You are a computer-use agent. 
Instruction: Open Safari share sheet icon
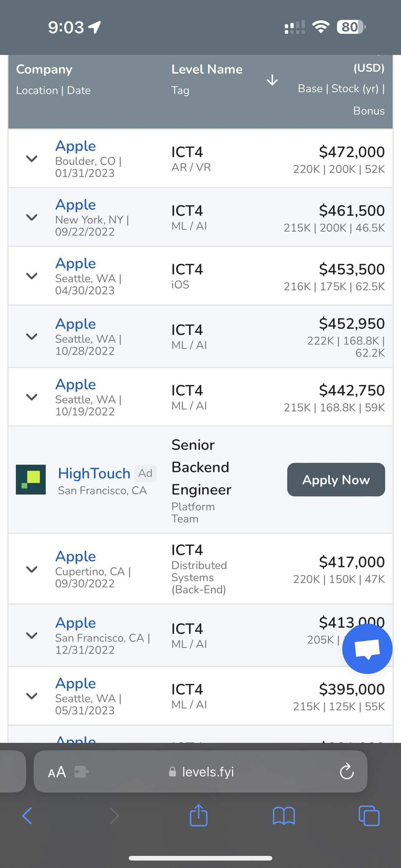199,815
